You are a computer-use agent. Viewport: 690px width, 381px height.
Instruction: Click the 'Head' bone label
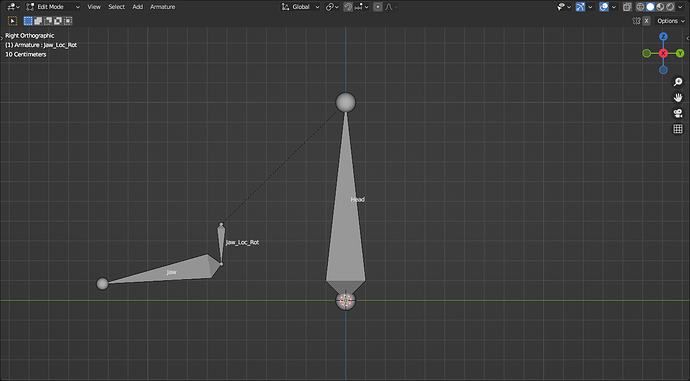click(x=357, y=199)
